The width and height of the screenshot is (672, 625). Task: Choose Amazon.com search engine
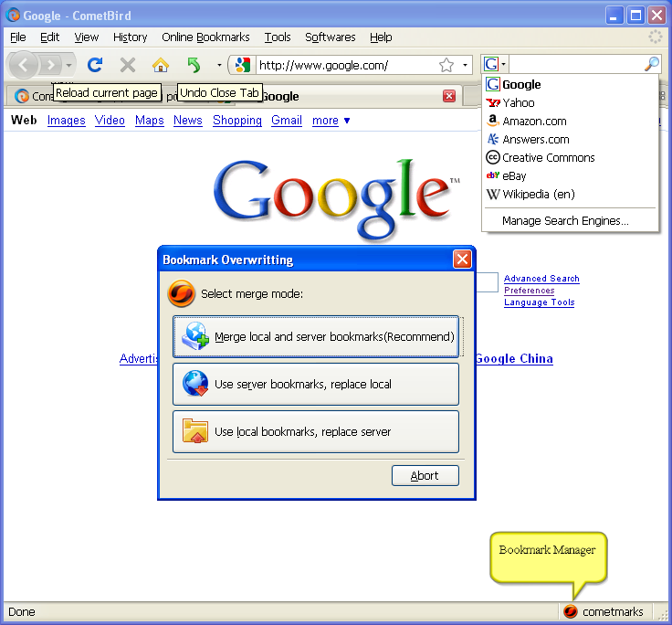570,122
